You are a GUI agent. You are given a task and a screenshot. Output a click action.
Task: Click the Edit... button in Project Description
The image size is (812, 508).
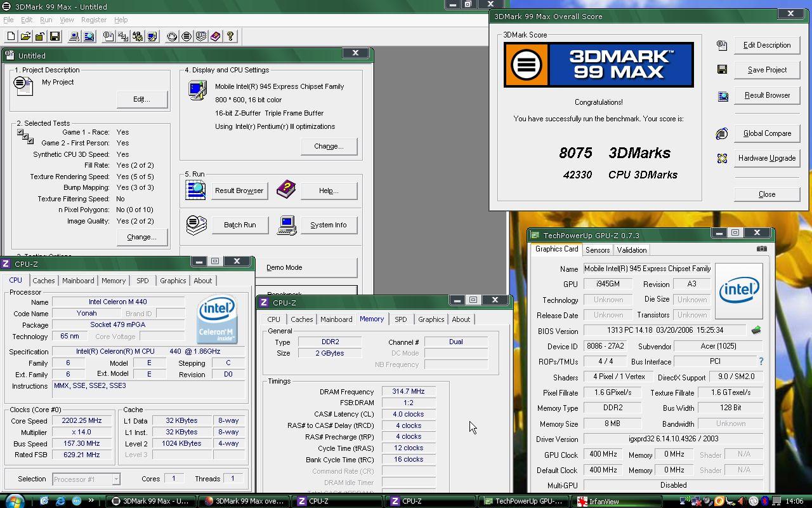click(x=141, y=99)
